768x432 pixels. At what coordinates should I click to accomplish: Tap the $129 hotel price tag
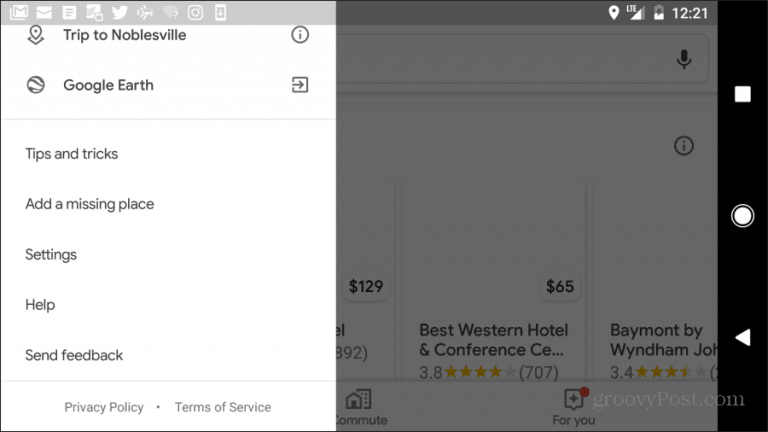(365, 287)
